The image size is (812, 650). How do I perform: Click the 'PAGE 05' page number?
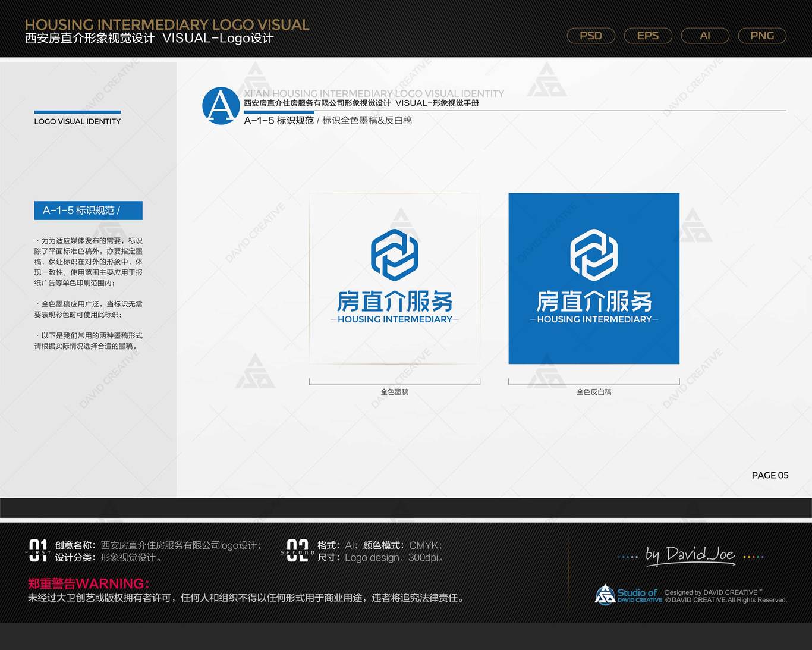(x=770, y=475)
